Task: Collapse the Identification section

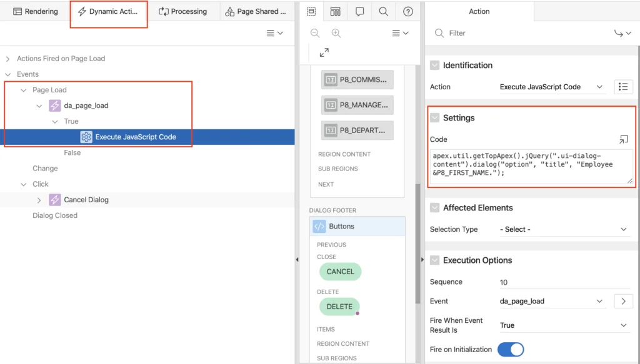Action: tap(435, 65)
